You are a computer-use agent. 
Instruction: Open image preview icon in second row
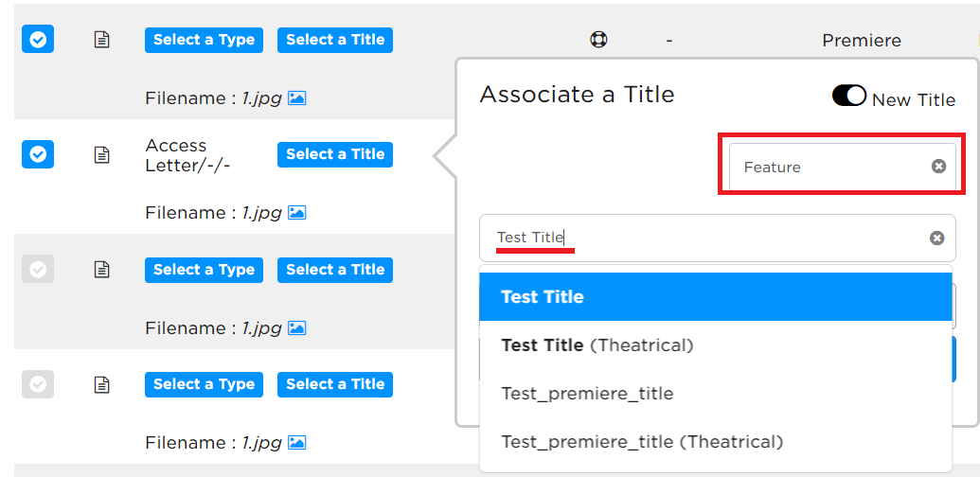297,213
